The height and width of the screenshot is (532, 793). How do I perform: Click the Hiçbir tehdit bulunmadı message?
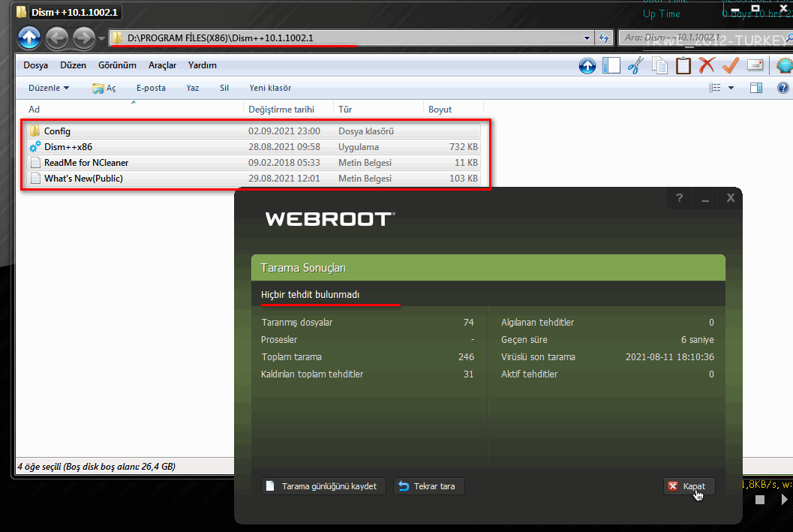point(310,294)
